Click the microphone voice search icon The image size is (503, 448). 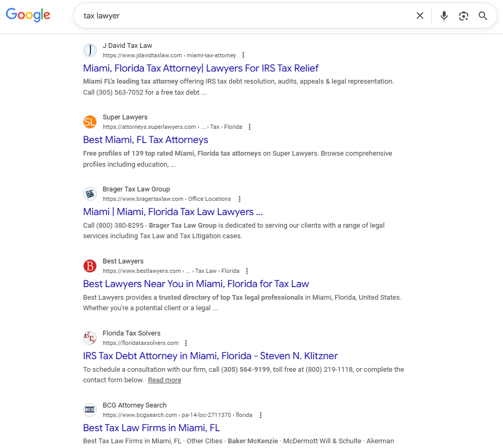click(x=444, y=16)
